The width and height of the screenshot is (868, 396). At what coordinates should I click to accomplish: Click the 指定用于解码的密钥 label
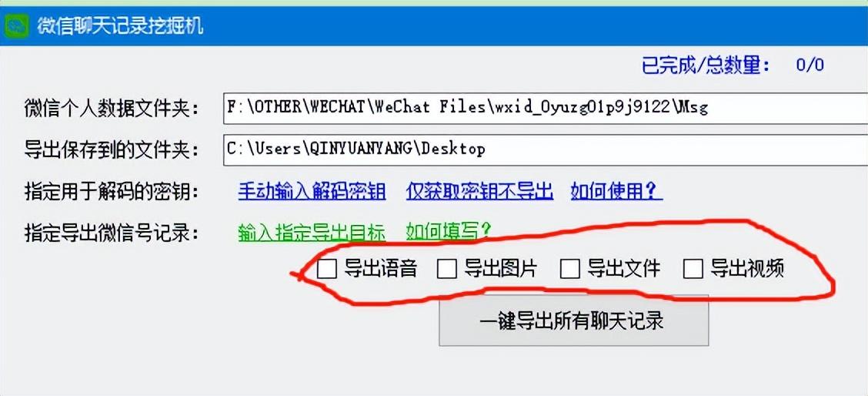click(x=112, y=192)
